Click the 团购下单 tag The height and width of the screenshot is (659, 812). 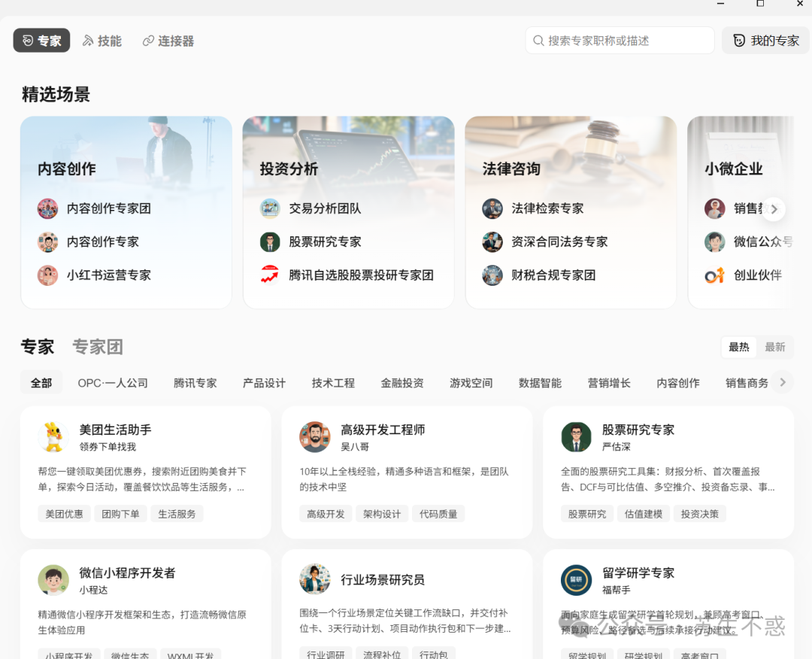pos(120,514)
